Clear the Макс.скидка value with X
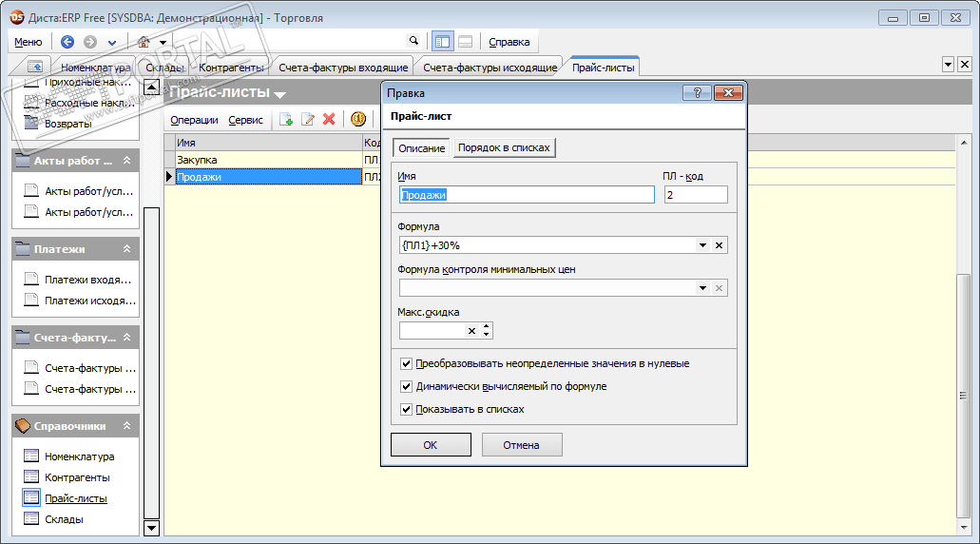Screen dimensions: 980x544 (471, 331)
